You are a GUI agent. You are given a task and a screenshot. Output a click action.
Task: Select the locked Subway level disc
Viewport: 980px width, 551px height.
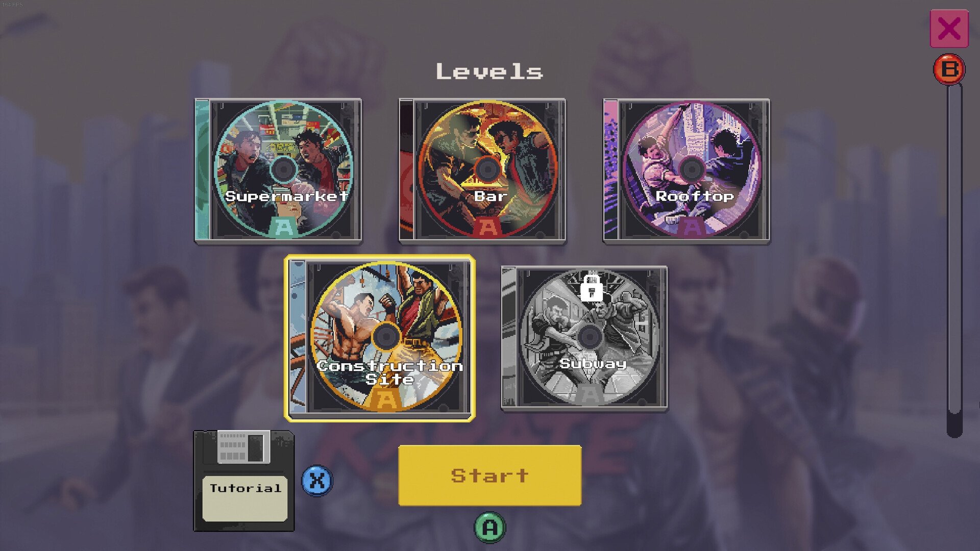click(x=584, y=338)
